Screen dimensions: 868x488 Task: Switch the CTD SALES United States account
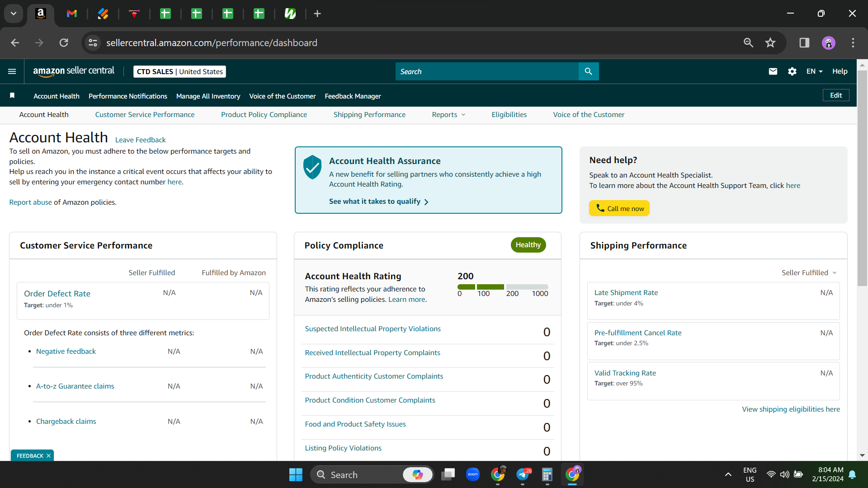(x=179, y=71)
